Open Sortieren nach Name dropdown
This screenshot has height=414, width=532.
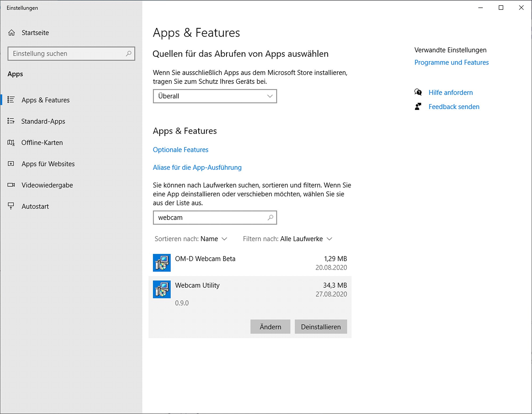191,239
